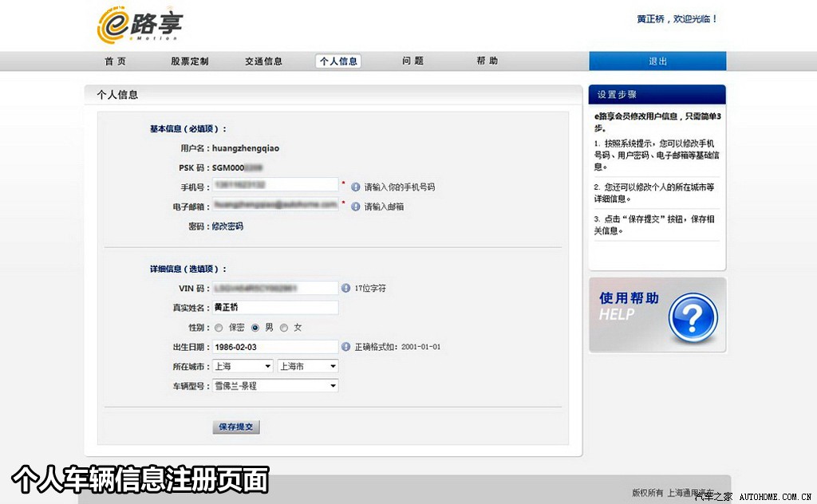Click info icon beside birth date field
The image size is (817, 504).
345,347
